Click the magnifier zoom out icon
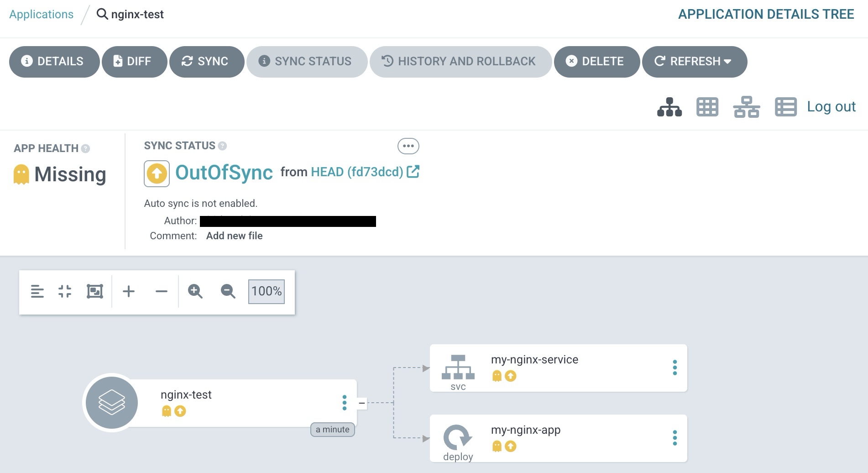The image size is (868, 473). (228, 291)
